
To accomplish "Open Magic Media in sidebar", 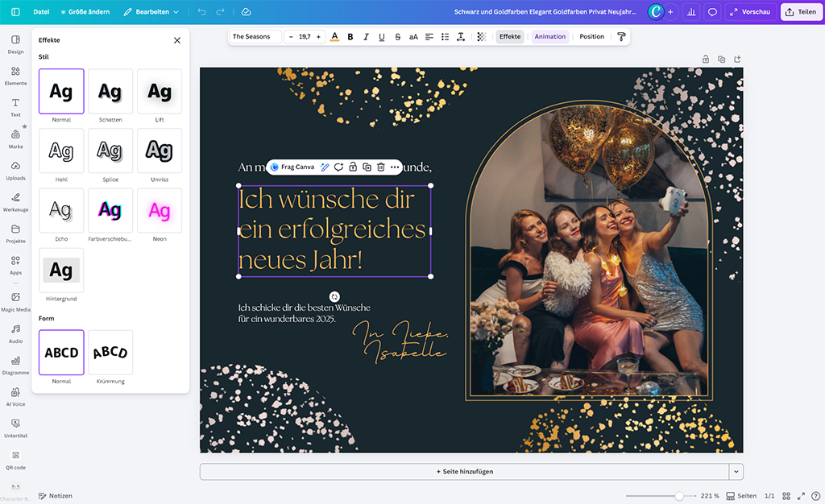I will pos(16,302).
